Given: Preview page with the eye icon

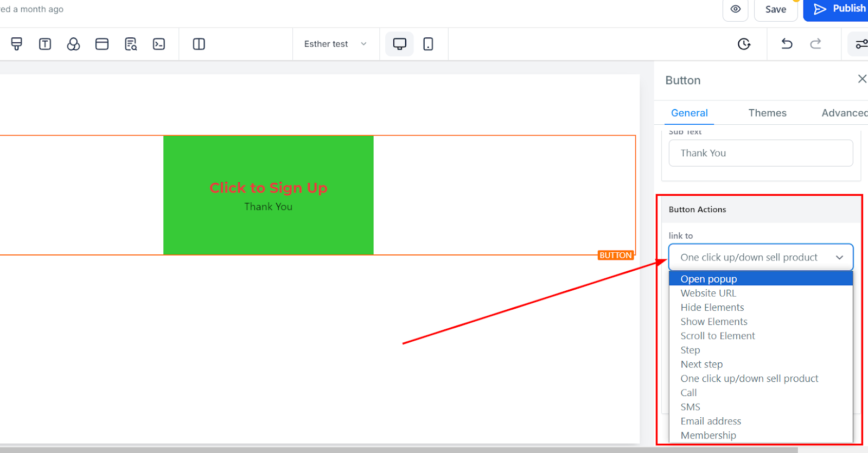Looking at the screenshot, I should pyautogui.click(x=736, y=9).
